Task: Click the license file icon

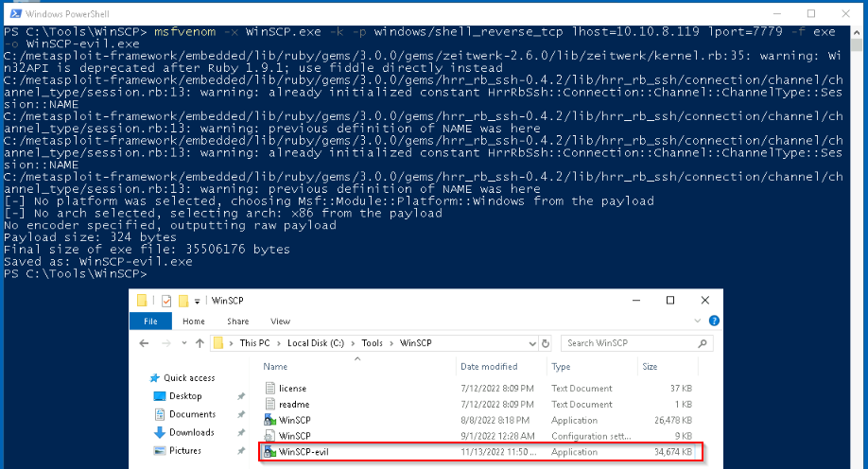Action: click(x=269, y=389)
